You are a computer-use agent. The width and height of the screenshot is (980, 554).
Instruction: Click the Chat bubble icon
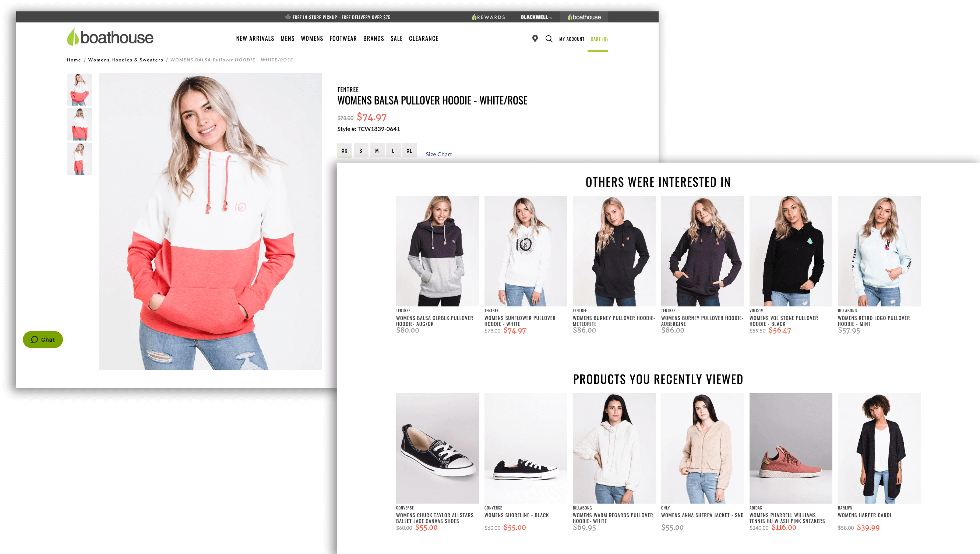pos(35,339)
